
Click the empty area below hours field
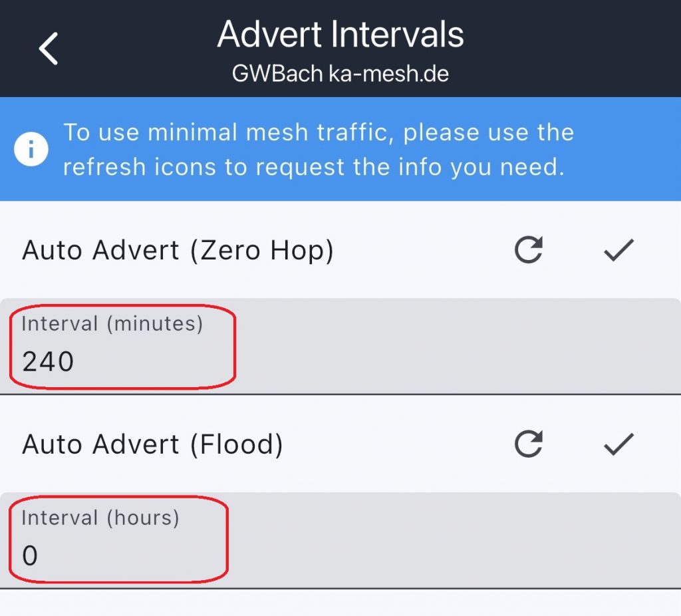click(x=340, y=603)
